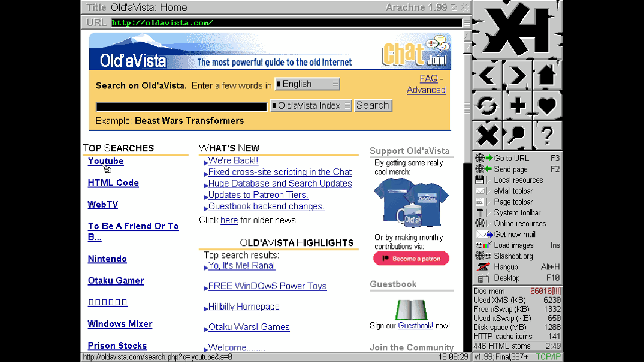Open the Windows Mixer link
This screenshot has height=362, width=644.
[x=120, y=324]
